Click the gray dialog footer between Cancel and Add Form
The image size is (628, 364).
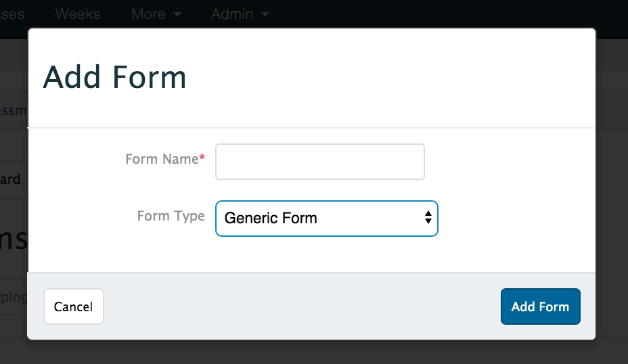coord(301,306)
